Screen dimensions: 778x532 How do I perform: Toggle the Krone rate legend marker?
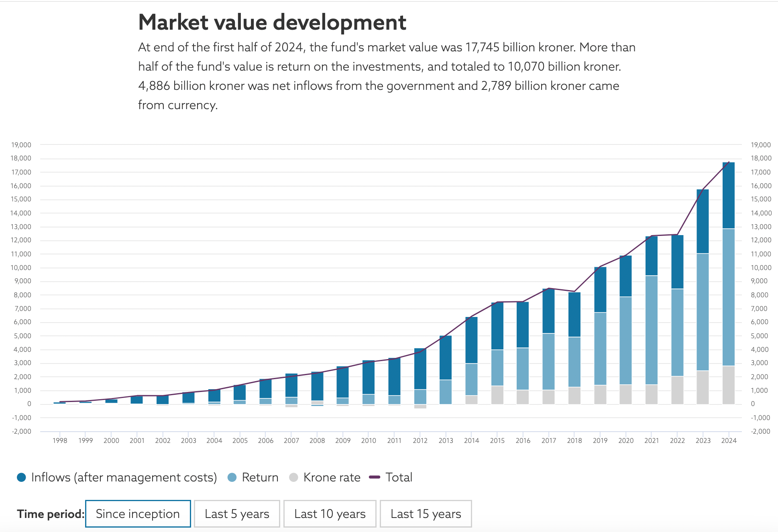click(293, 477)
